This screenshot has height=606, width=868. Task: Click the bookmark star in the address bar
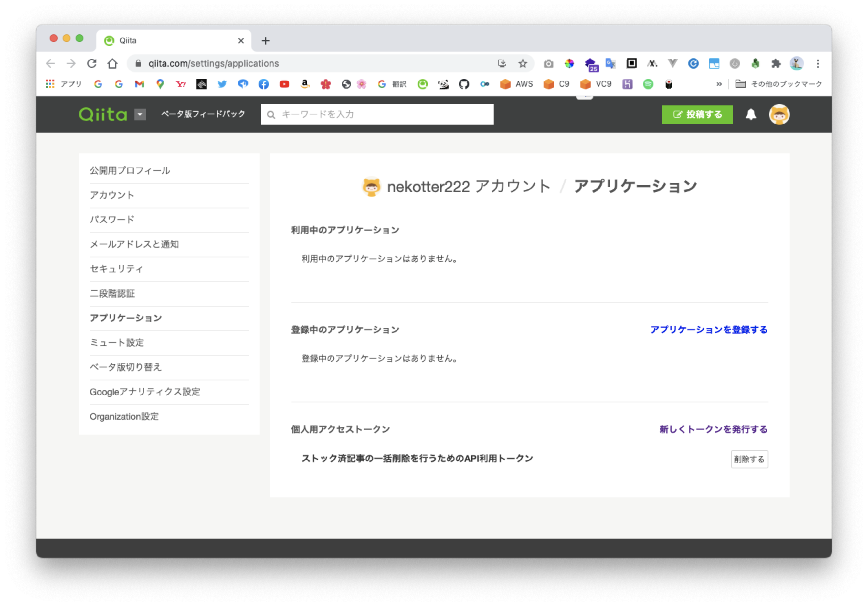(523, 63)
